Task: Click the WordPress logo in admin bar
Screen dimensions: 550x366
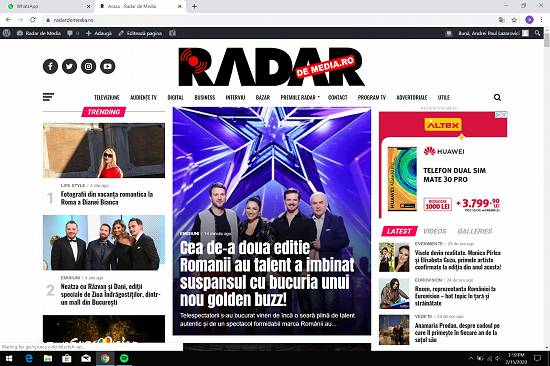Action: (x=6, y=33)
